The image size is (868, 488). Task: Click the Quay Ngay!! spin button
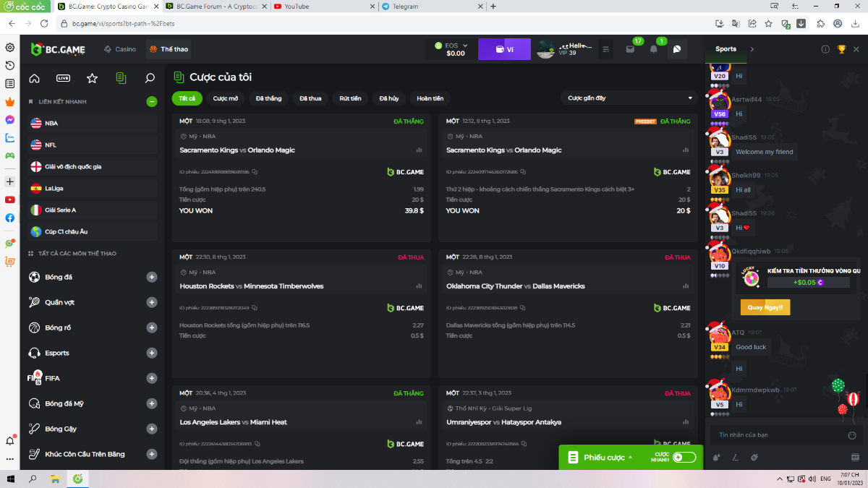(765, 307)
